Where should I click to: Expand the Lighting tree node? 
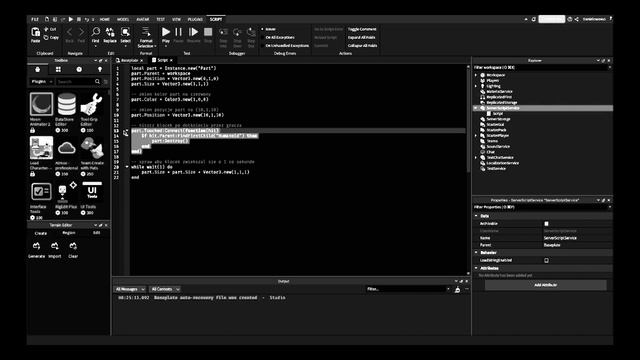point(476,86)
